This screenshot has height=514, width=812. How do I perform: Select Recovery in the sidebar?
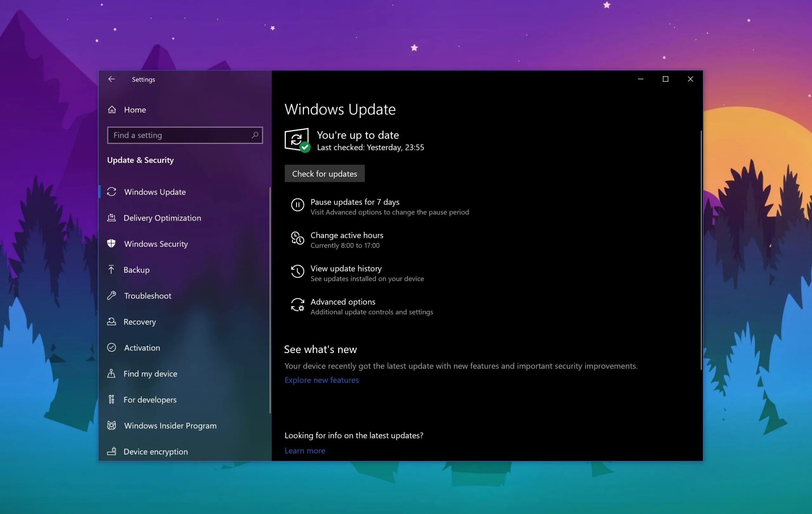[139, 322]
